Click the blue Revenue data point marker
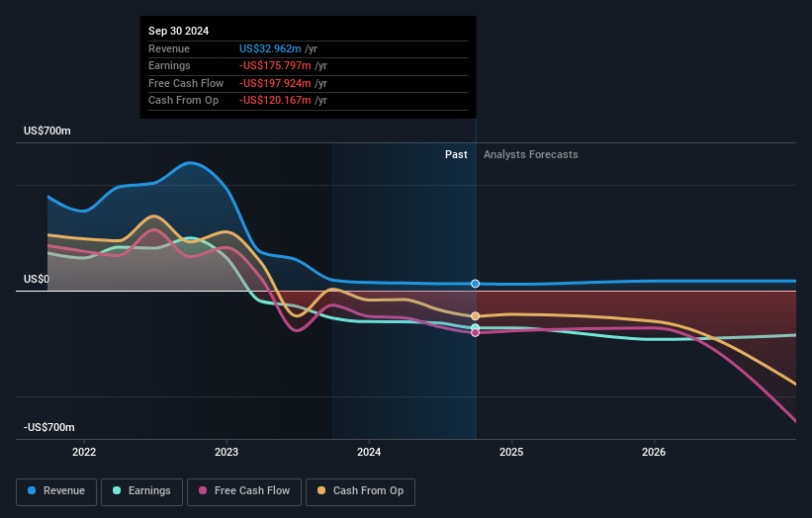This screenshot has width=812, height=518. [x=475, y=284]
